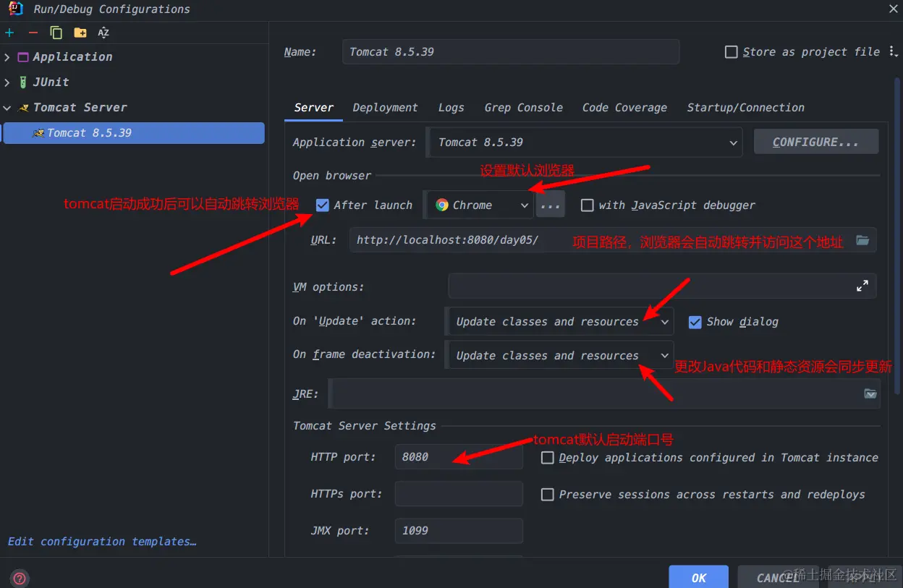Browse for URL using folder icon

tap(862, 240)
